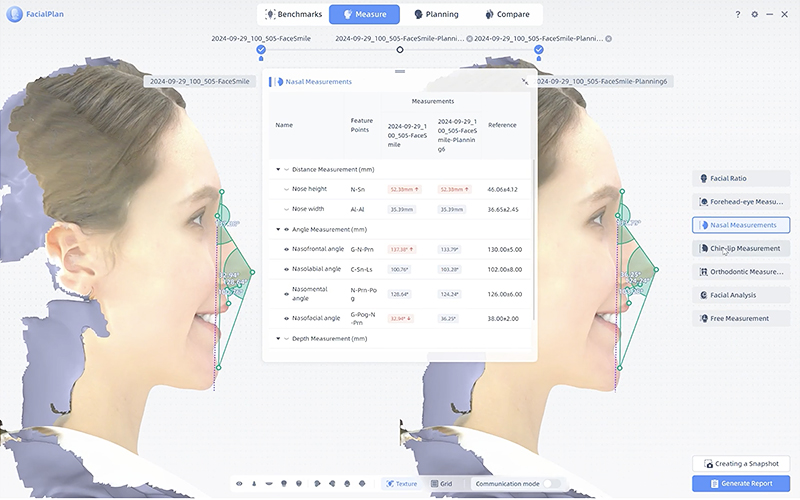This screenshot has width=800, height=500.
Task: Open settings via the gear icon
Action: (755, 15)
